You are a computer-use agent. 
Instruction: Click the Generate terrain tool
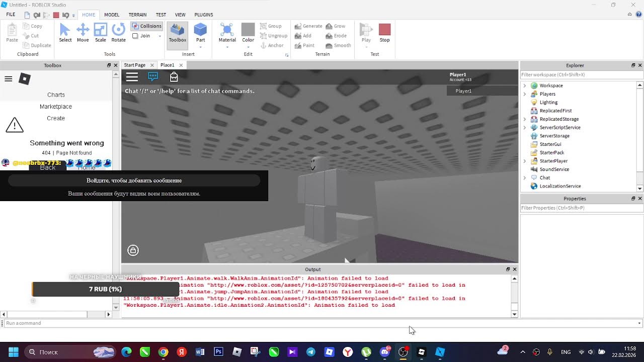click(x=308, y=26)
